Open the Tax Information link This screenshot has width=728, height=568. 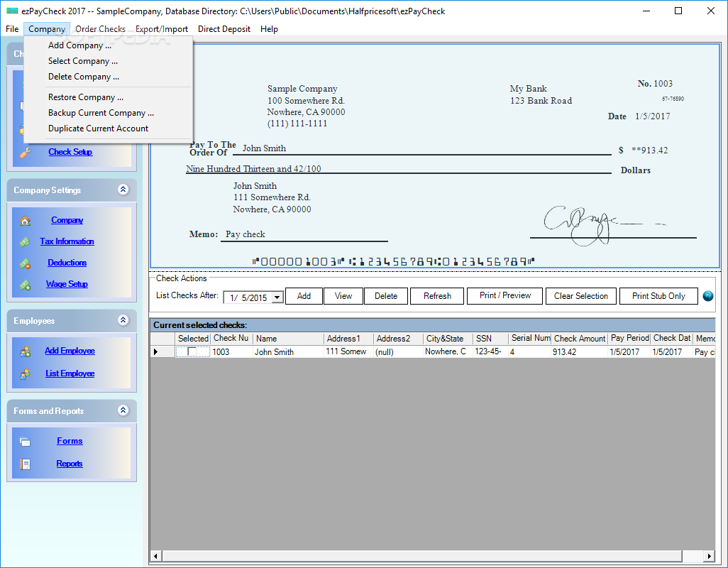point(67,241)
